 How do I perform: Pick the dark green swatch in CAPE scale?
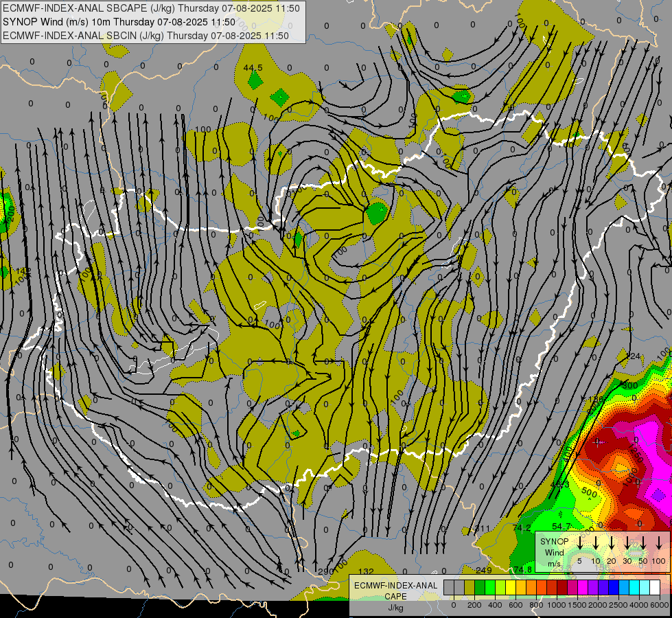[480, 587]
